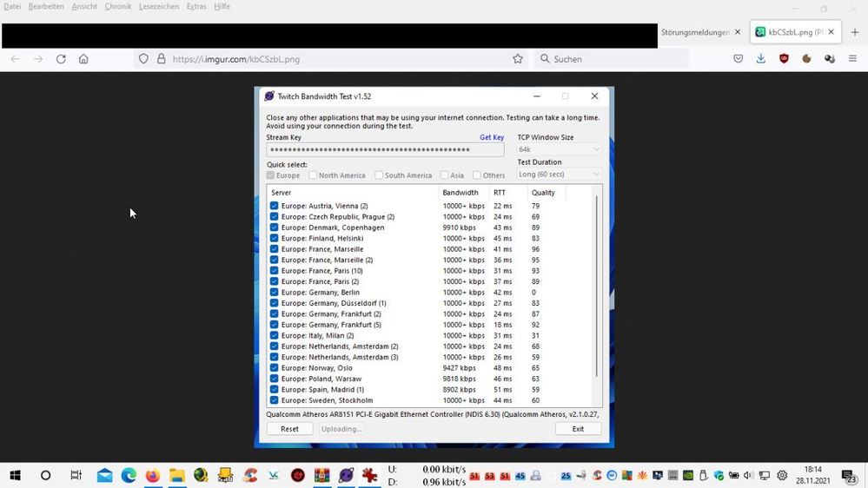
Task: Click the forward navigation arrow
Action: tap(38, 59)
